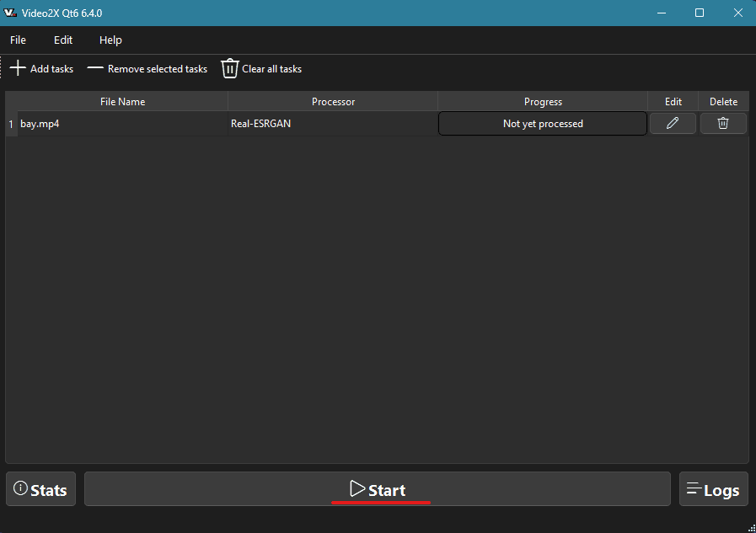This screenshot has height=533, width=756.
Task: Click the Progress column header
Action: pos(543,102)
